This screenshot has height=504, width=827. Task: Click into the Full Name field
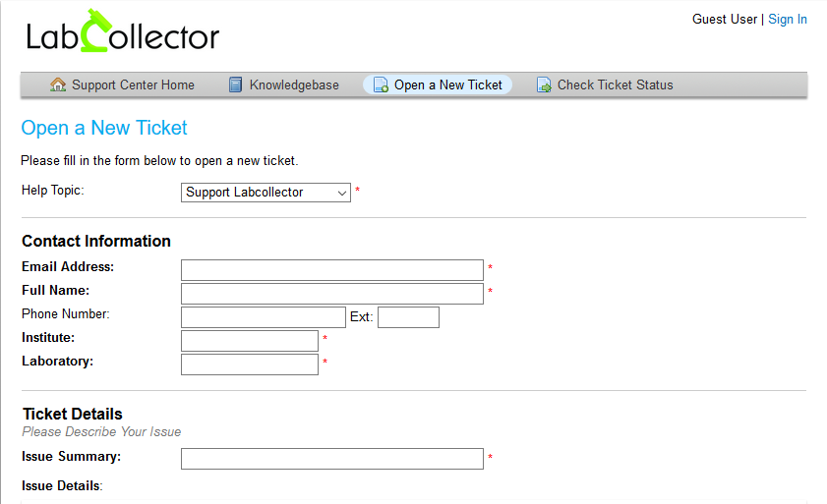pyautogui.click(x=332, y=294)
